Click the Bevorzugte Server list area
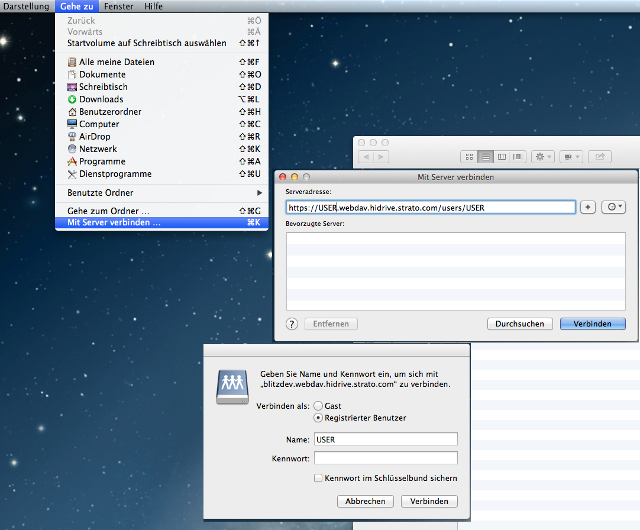 pos(456,272)
